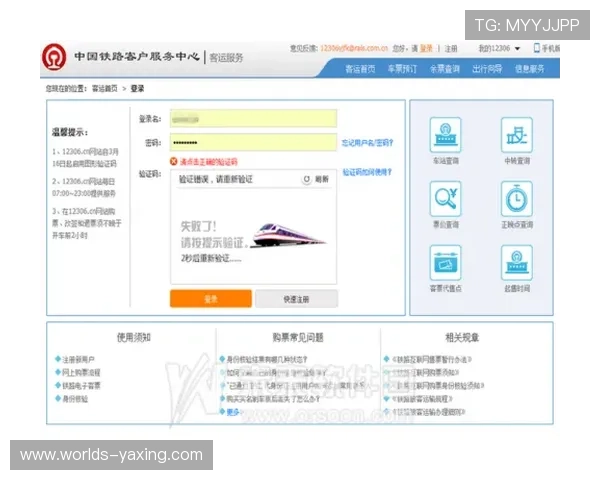Click the feedback email address link
Screen dimensions: 600x480
(x=354, y=48)
